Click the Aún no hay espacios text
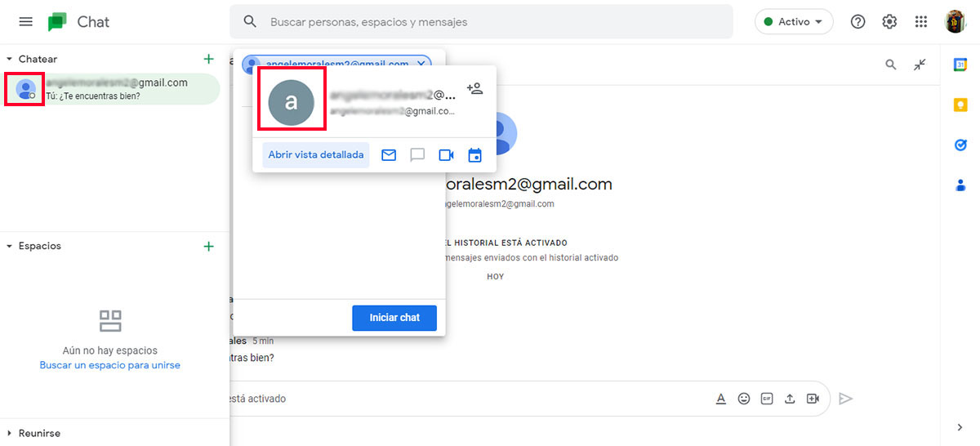This screenshot has height=446, width=980. [110, 350]
